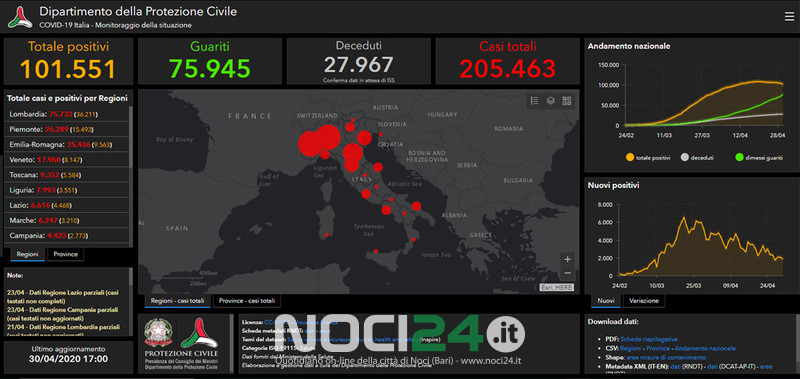Click the Sicily red bubble on map
Image resolution: width=800 pixels, height=379 pixels.
[376, 251]
